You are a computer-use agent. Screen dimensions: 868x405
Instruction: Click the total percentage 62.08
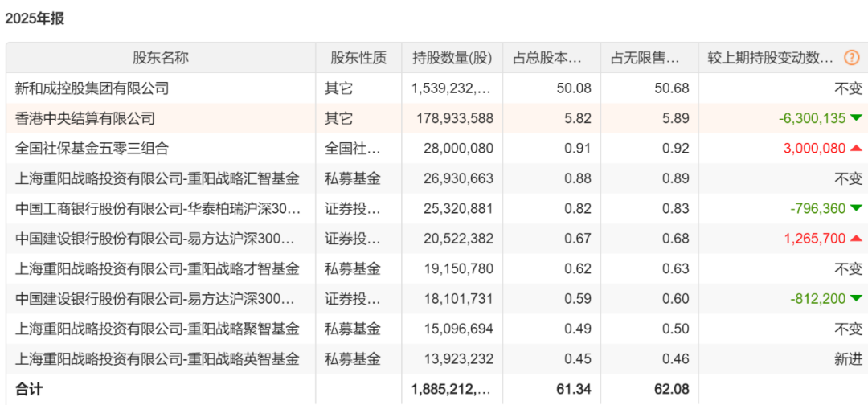coord(672,390)
